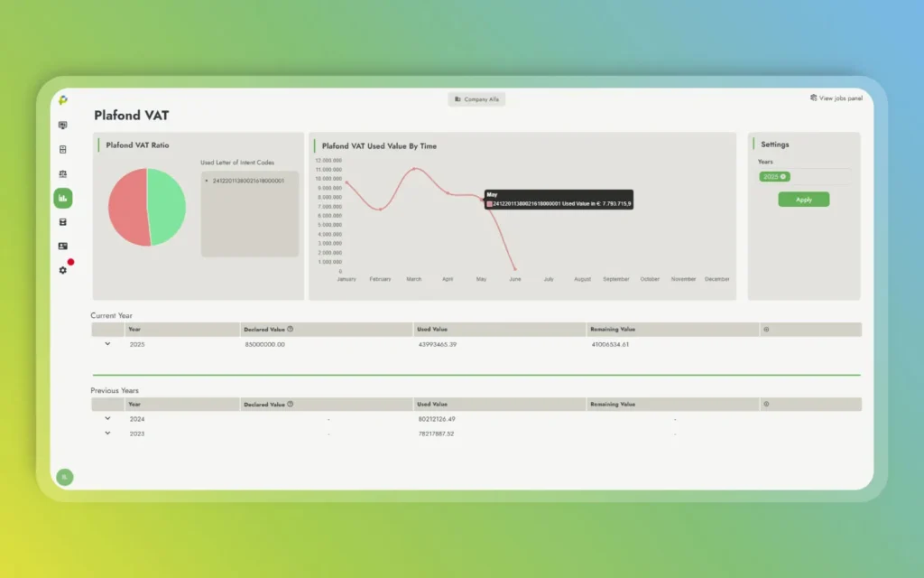Open the monitor dashboard sidebar icon

(62, 126)
